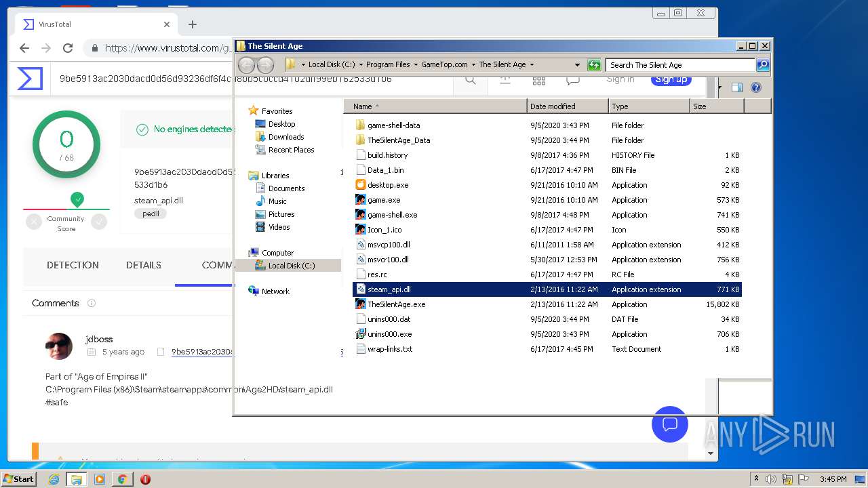868x488 pixels.
Task: Expand the Program Files breadcrumb arrow
Action: pos(416,65)
